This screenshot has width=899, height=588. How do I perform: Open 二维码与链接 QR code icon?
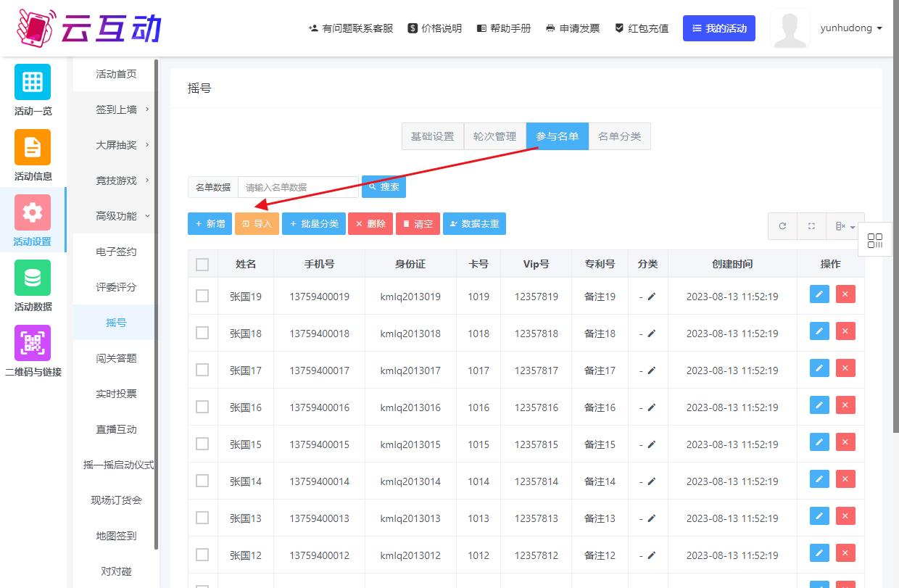(x=33, y=343)
